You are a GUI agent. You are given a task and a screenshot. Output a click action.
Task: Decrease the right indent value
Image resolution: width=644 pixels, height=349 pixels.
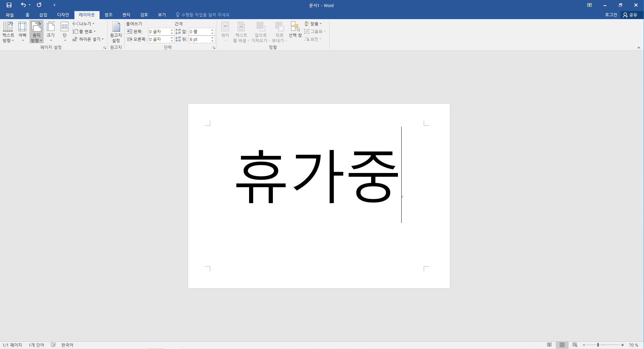click(172, 41)
